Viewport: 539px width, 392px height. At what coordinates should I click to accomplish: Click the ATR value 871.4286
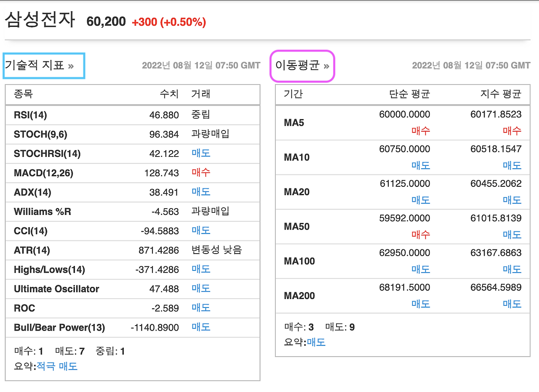pyautogui.click(x=159, y=250)
